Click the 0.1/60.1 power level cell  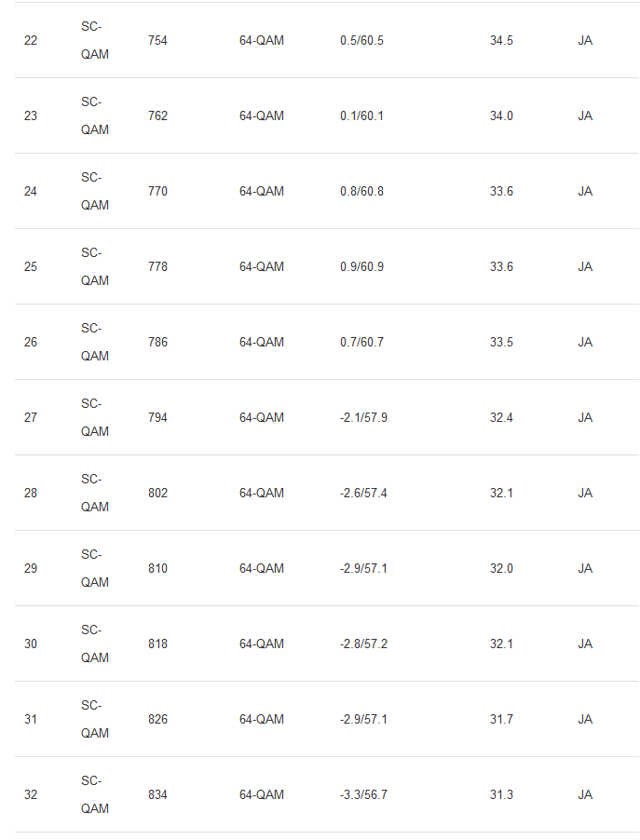click(x=361, y=116)
